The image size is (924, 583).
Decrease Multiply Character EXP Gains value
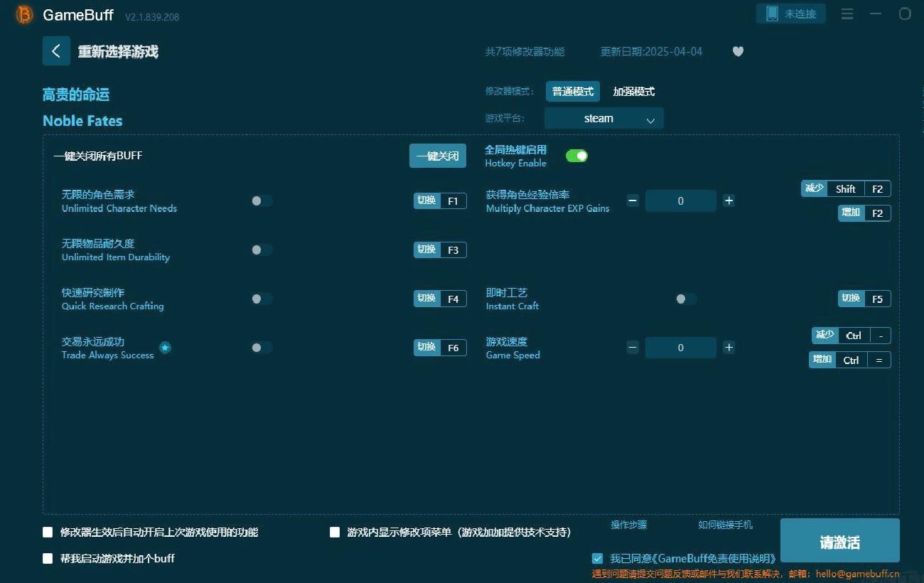(x=633, y=201)
